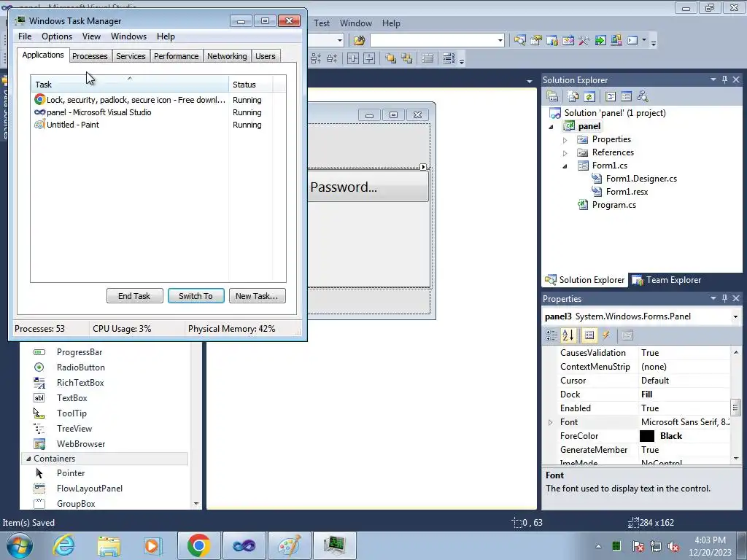Open Options menu in Task Manager

click(x=57, y=36)
